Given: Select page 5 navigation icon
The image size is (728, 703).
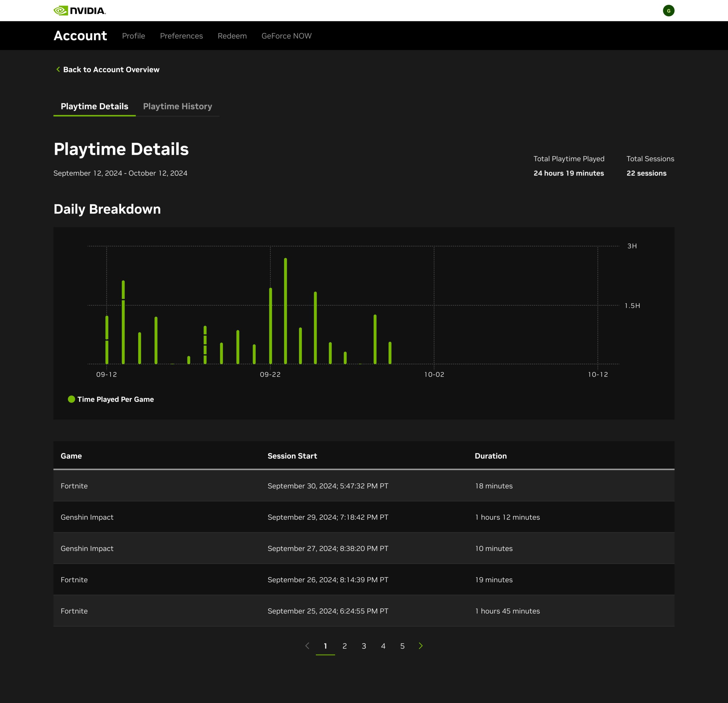Looking at the screenshot, I should [x=402, y=646].
